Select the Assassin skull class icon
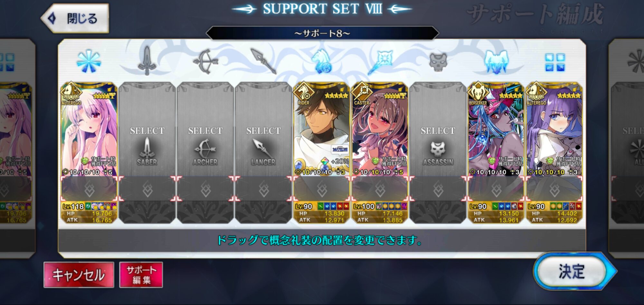The width and height of the screenshot is (644, 305). tap(438, 62)
